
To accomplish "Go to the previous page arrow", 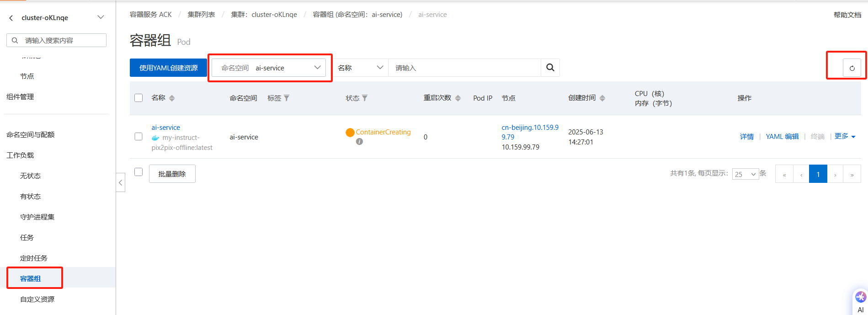I will (x=801, y=174).
